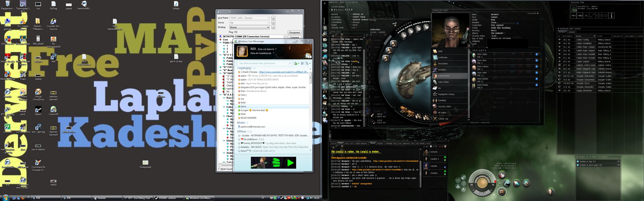Toggle the Mute Sound checkbox in Ventrilo

coord(219,169)
